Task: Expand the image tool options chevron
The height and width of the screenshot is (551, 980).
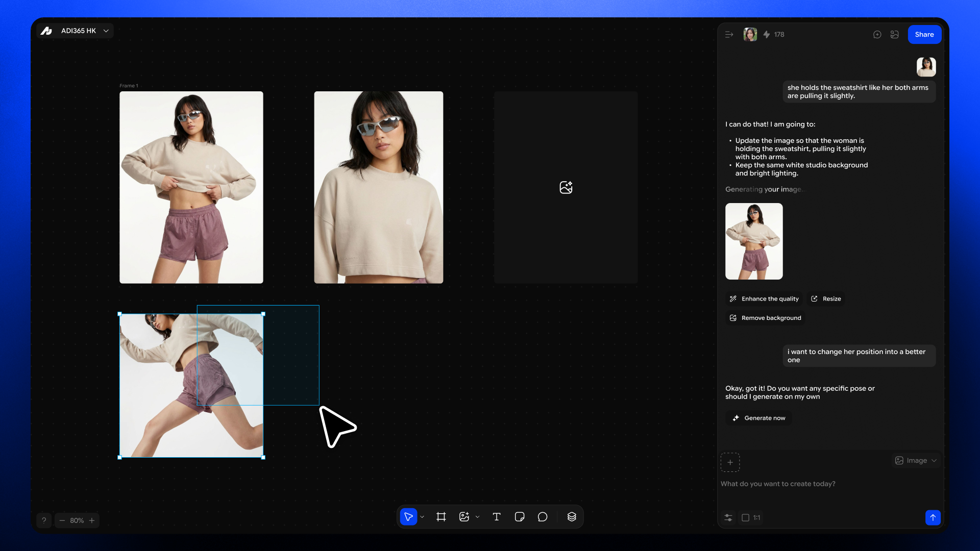Action: (477, 516)
